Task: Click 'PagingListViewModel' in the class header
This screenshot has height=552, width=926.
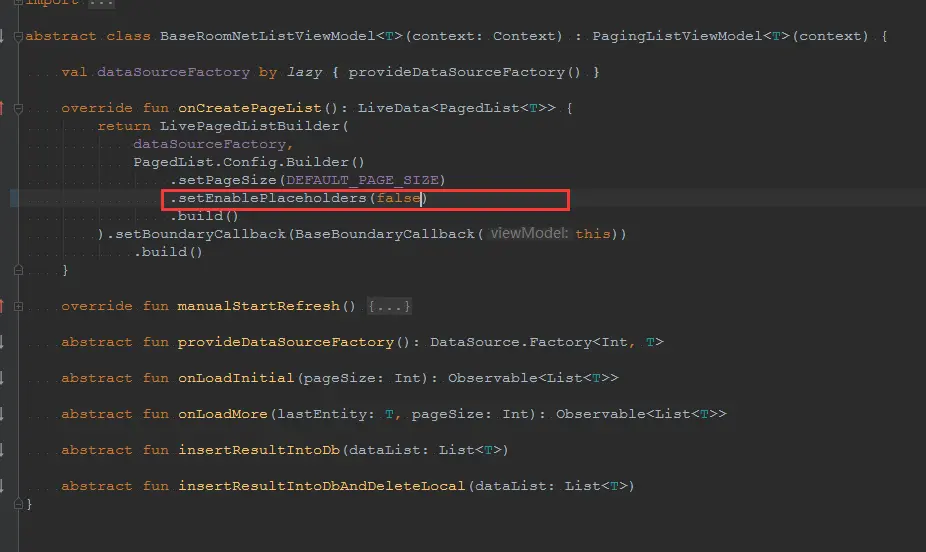Action: pos(677,36)
